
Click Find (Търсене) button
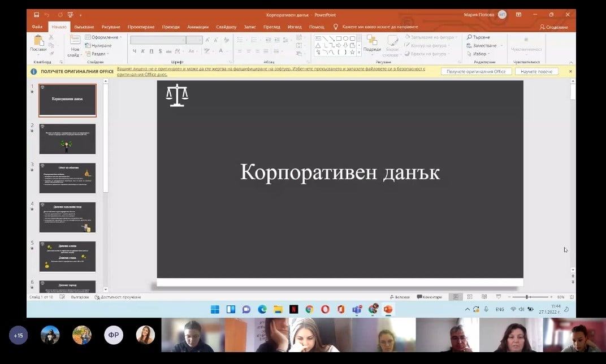tap(478, 37)
